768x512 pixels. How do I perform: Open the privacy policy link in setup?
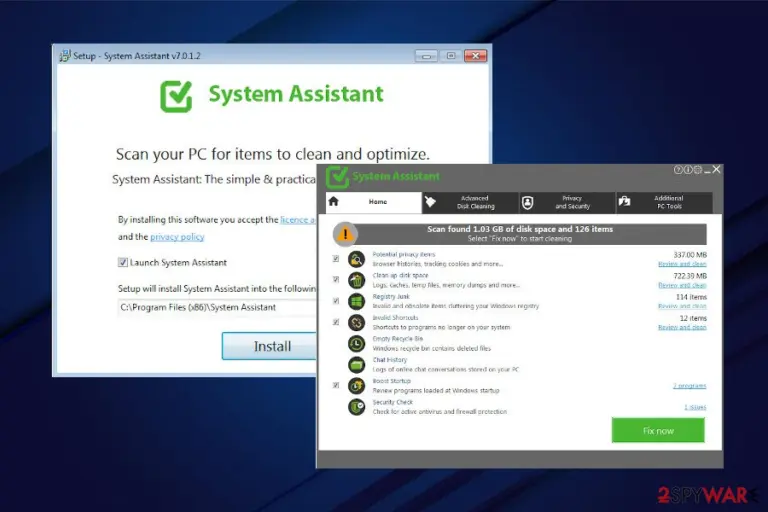177,237
